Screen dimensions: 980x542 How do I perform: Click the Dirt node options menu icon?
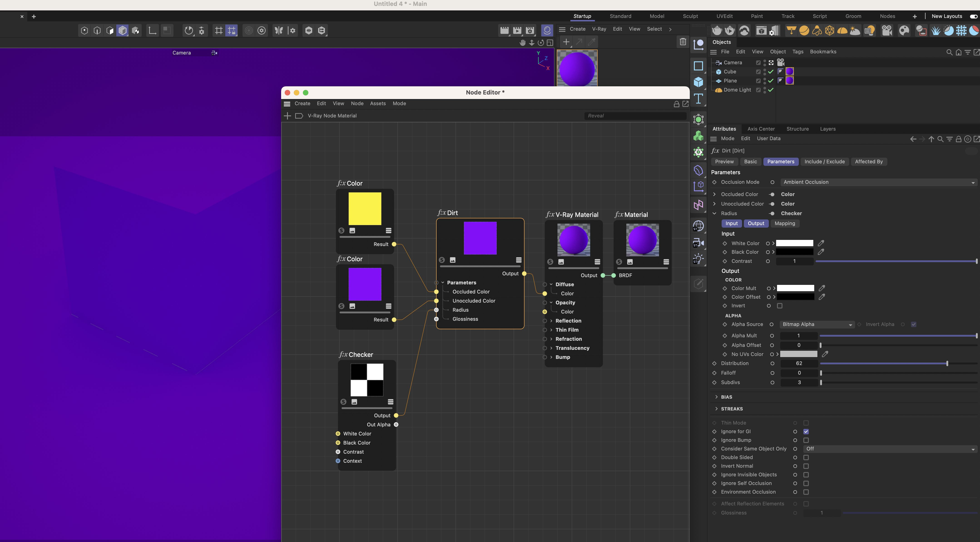coord(519,260)
